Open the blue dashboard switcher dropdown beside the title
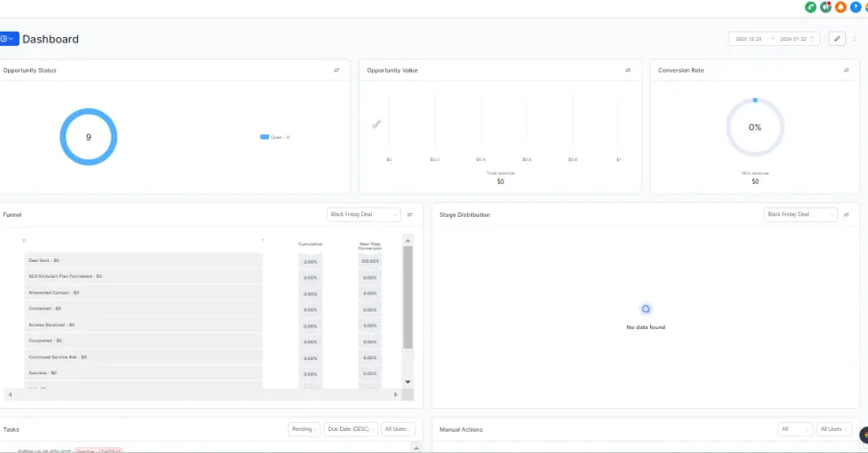This screenshot has height=453, width=868. [x=9, y=39]
